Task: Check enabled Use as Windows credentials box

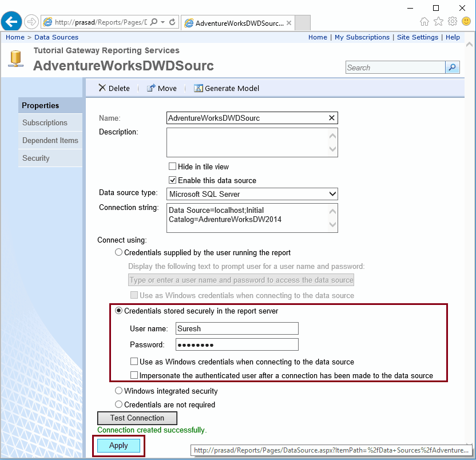Action: 134,362
